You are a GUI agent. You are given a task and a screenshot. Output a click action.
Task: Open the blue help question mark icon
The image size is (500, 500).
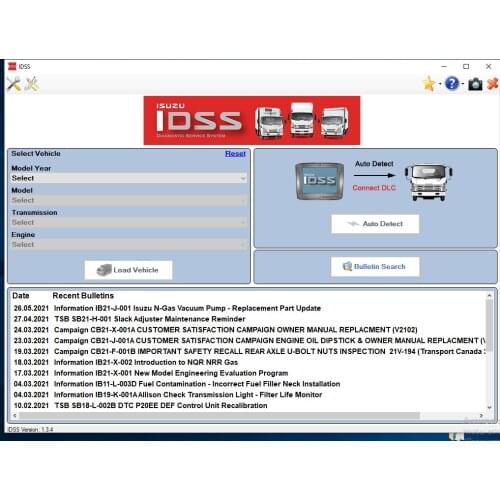[452, 84]
